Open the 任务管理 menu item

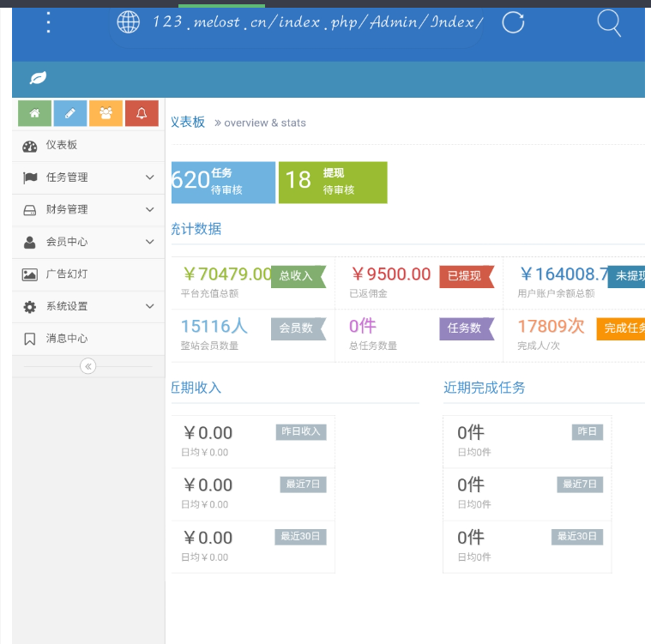[88, 178]
